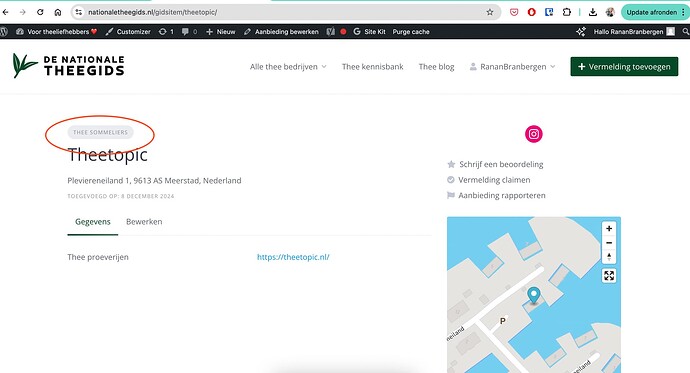Viewport: 690px width, 373px height.
Task: Zoom out on the map
Action: tap(609, 243)
